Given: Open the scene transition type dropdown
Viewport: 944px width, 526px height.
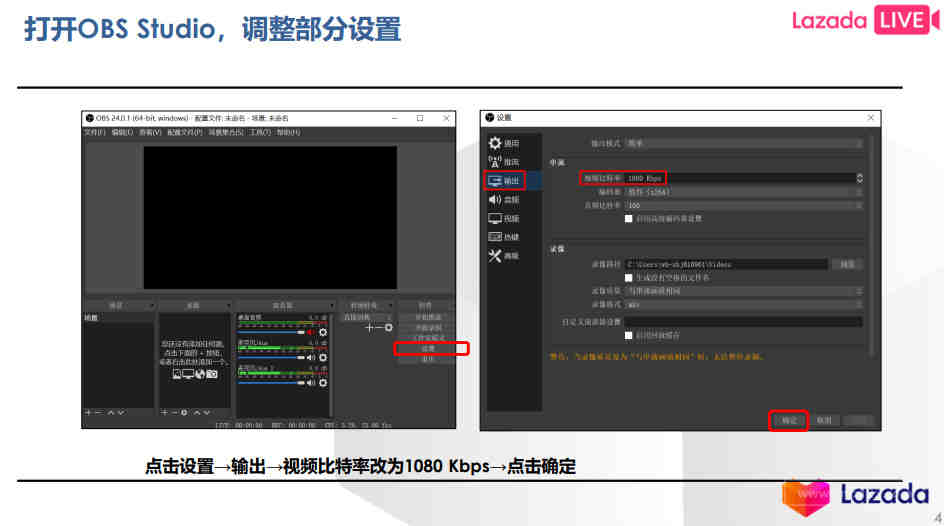Looking at the screenshot, I should tap(367, 317).
